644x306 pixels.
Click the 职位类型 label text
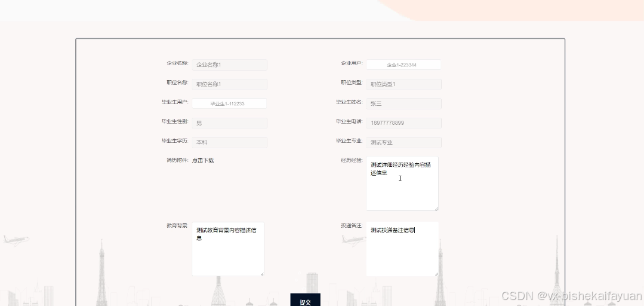(x=352, y=82)
